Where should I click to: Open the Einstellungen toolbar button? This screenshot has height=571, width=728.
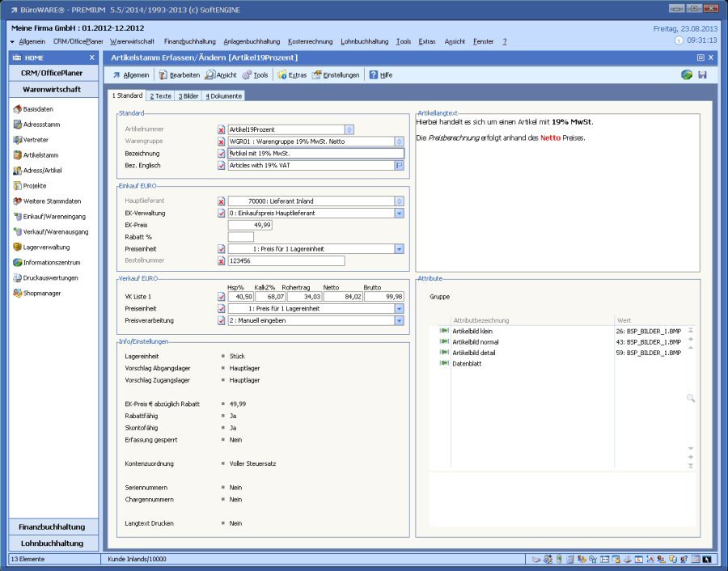coord(336,74)
